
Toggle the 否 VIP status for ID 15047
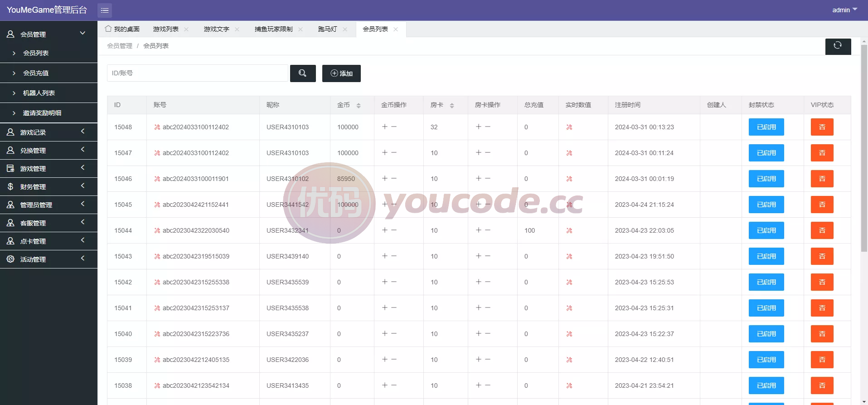click(x=822, y=153)
